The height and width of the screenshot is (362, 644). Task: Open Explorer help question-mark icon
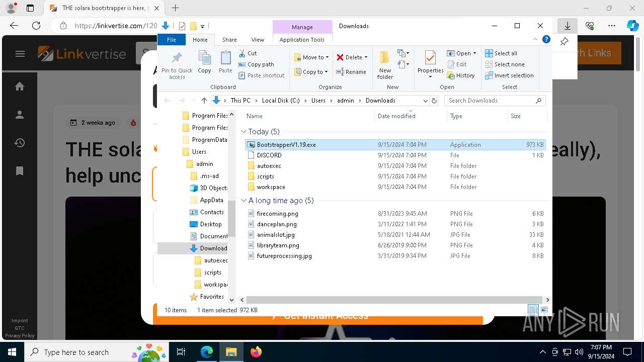546,40
